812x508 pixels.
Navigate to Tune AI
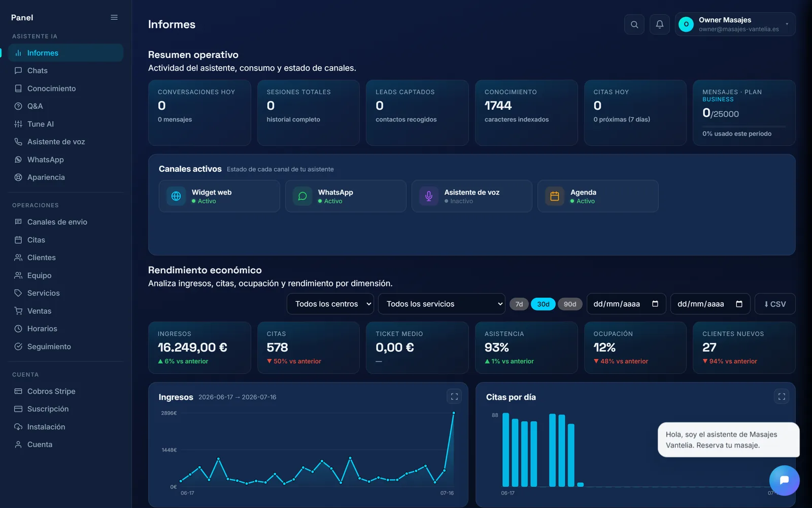pos(65,124)
